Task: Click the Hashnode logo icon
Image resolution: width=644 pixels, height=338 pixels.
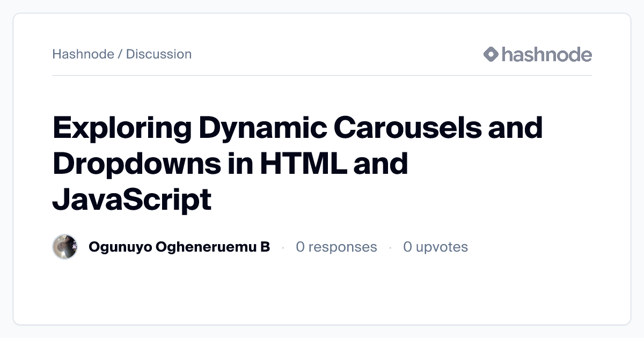Action: [491, 54]
